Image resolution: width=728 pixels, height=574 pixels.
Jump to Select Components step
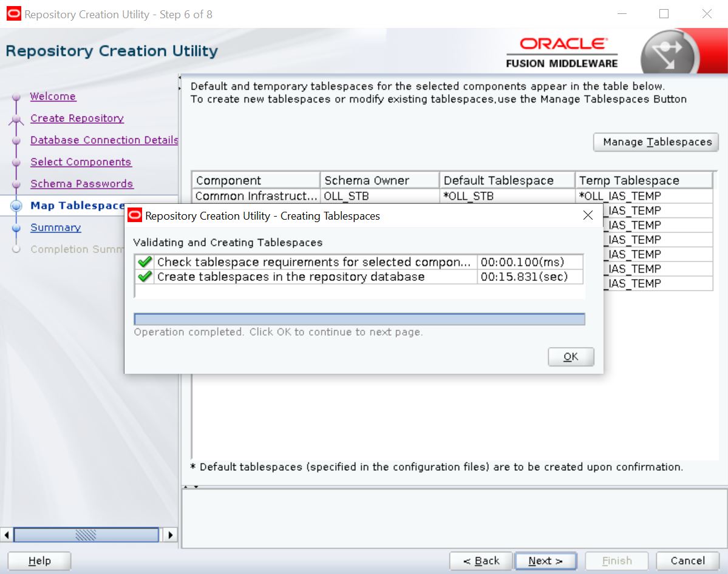(81, 162)
